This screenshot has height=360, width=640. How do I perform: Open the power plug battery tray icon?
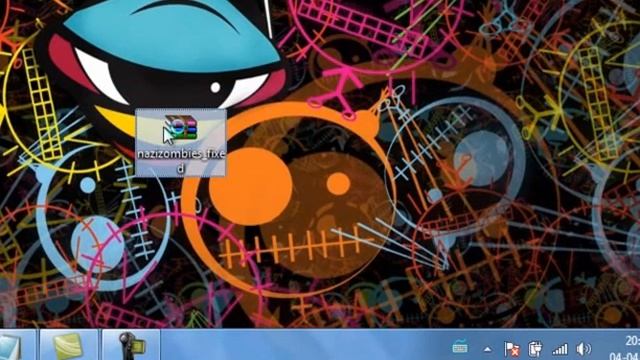(535, 349)
